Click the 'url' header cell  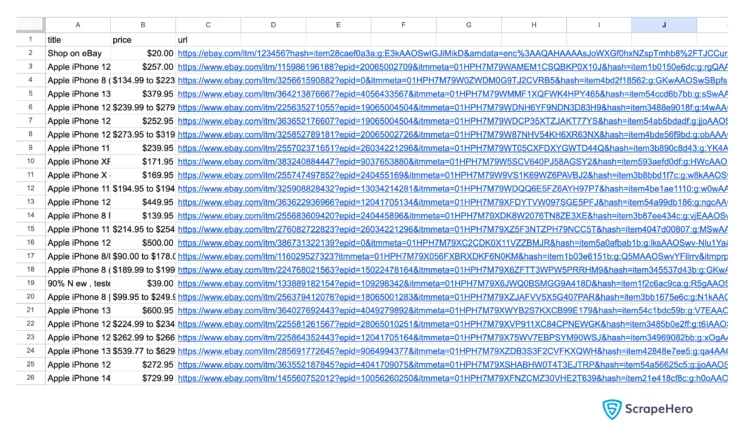(x=208, y=40)
